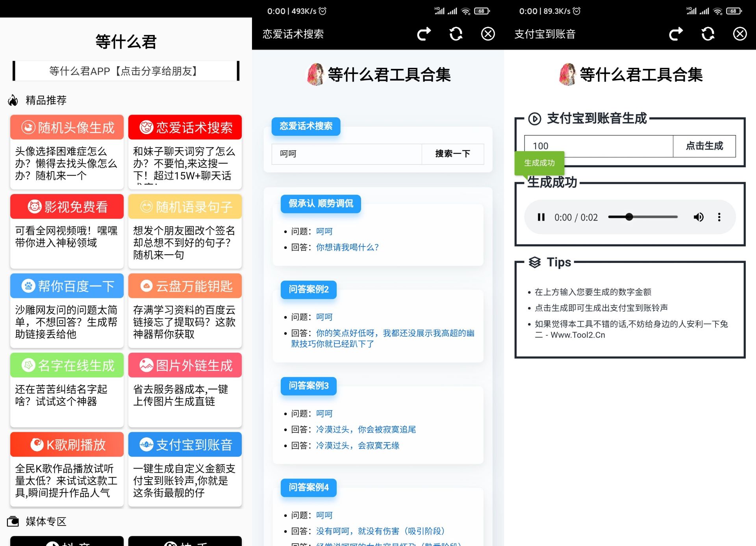Pause the generated audio playback
This screenshot has height=546, width=756.
(x=541, y=217)
